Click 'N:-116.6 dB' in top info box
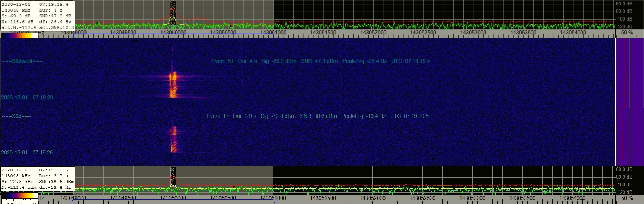The height and width of the screenshot is (204, 644). click(17, 22)
